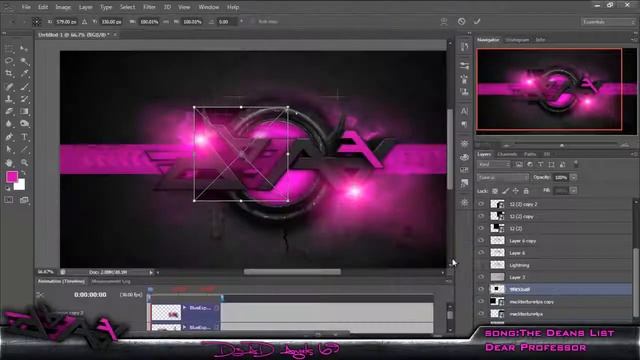This screenshot has height=360, width=640.
Task: Select the Blur tool
Action: 9,124
